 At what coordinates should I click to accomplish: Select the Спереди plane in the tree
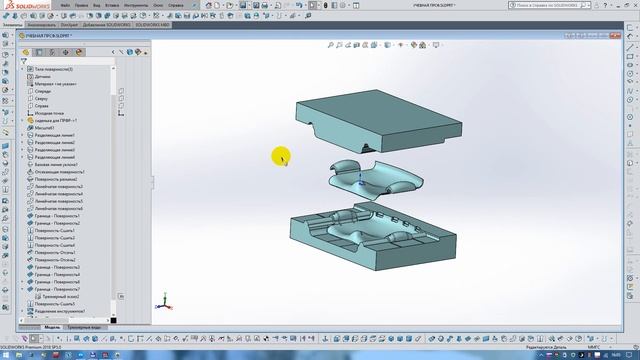(x=42, y=91)
